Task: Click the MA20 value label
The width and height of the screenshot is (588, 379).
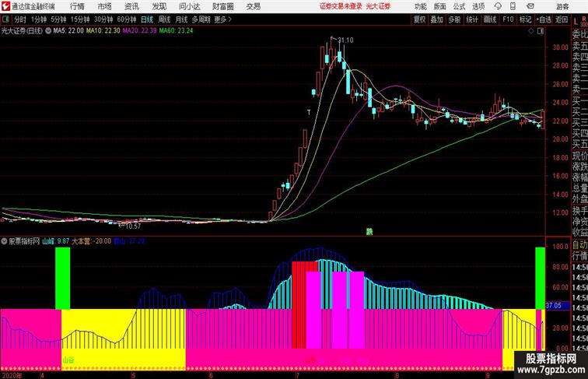Action: click(x=139, y=31)
